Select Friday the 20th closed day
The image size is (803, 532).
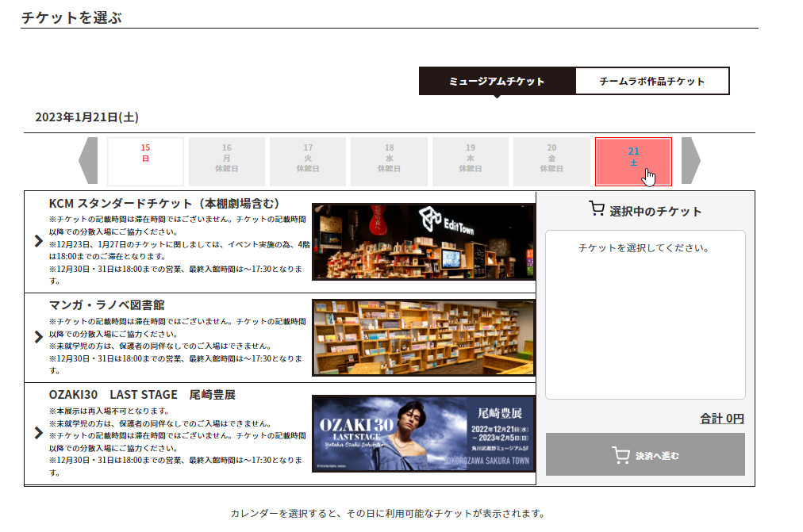point(551,161)
